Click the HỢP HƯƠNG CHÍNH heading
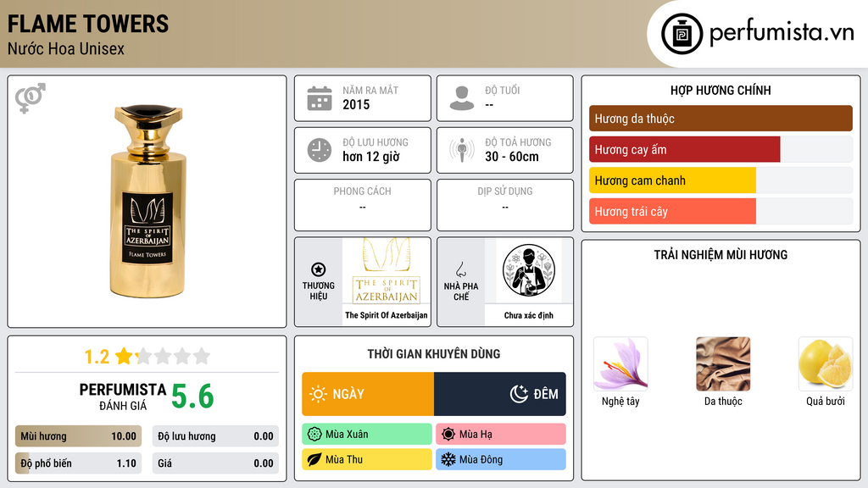Viewport: 868px width, 488px height. [721, 90]
